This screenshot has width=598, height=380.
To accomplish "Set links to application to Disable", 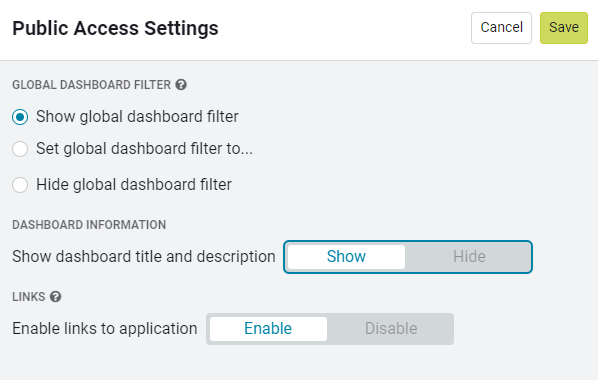I will [391, 329].
